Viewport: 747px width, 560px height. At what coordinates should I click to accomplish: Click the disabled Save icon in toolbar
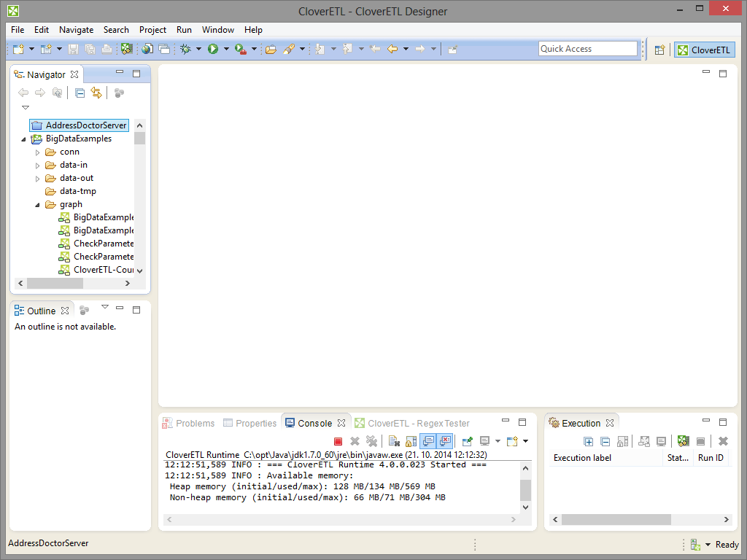(x=74, y=49)
